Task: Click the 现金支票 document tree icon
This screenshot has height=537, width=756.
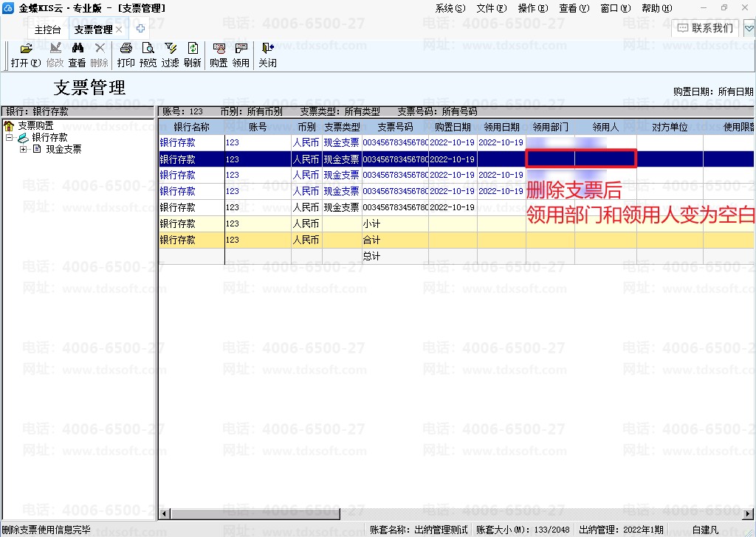Action: coord(37,149)
